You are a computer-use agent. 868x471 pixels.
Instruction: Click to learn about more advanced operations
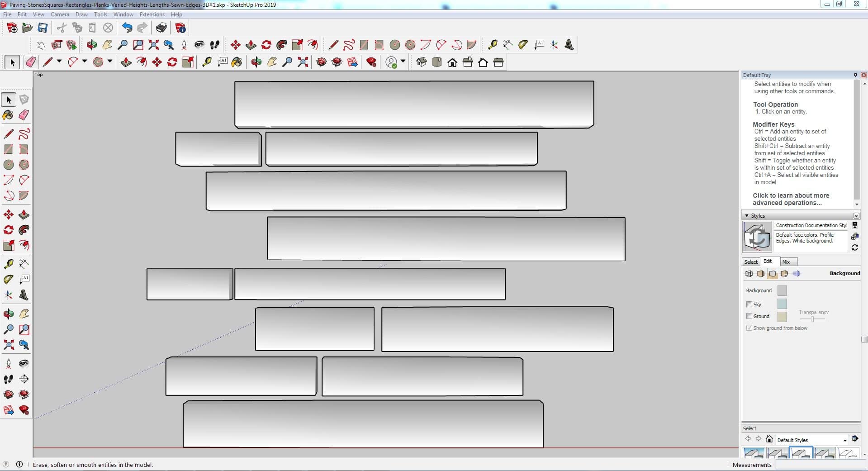click(791, 199)
